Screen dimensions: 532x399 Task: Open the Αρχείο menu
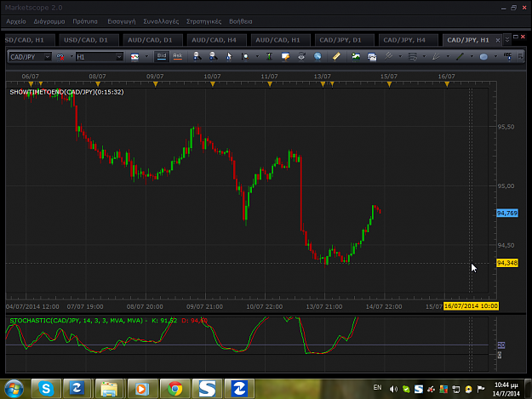point(16,21)
